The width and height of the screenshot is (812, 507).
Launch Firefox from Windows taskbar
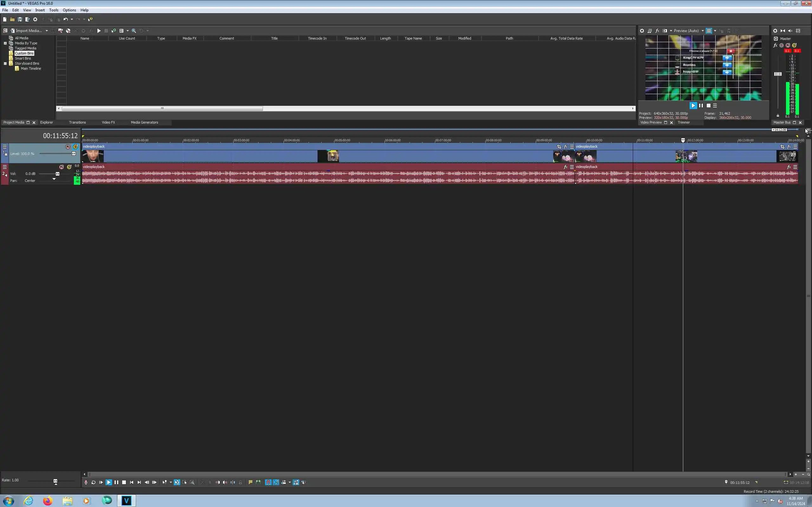[48, 501]
